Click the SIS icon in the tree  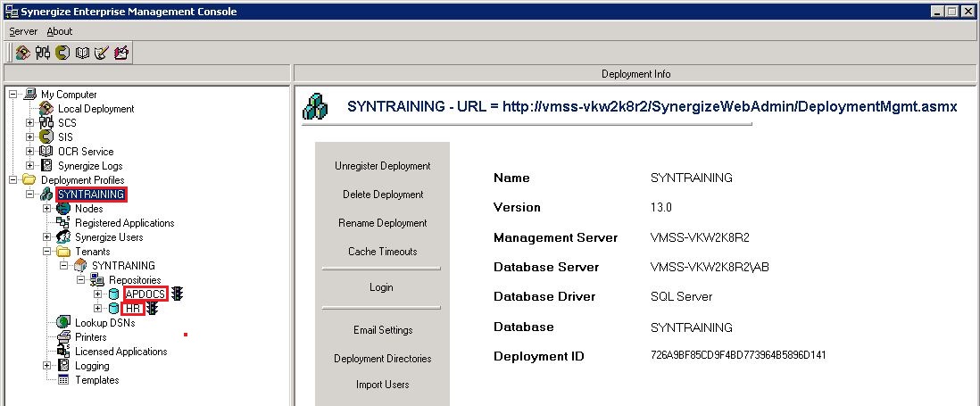[x=46, y=137]
